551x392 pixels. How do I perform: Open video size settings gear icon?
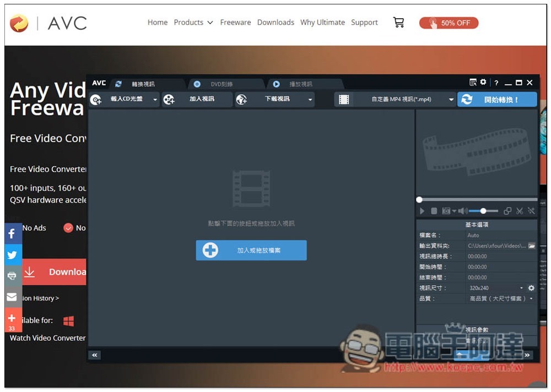531,288
